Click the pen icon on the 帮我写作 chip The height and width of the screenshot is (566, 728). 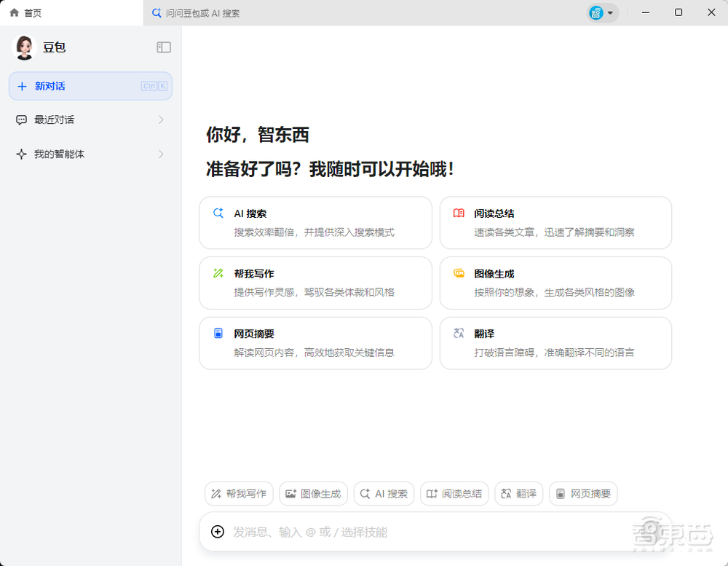(x=216, y=493)
